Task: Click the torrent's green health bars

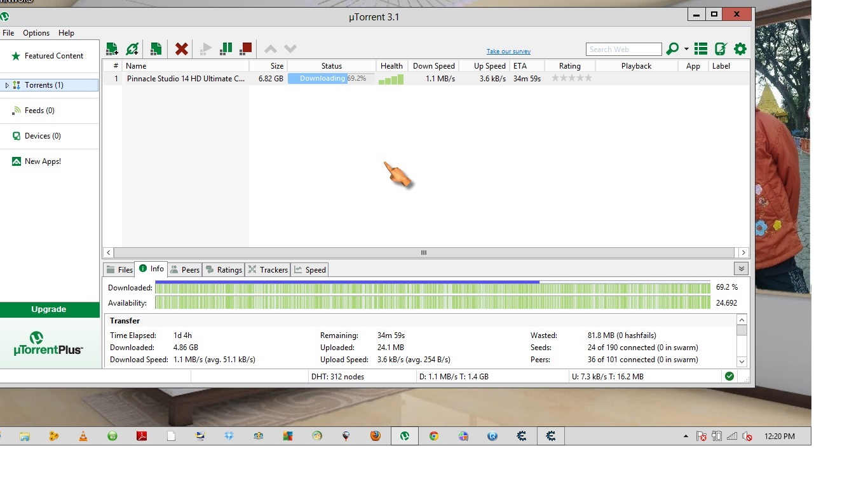Action: (x=391, y=79)
